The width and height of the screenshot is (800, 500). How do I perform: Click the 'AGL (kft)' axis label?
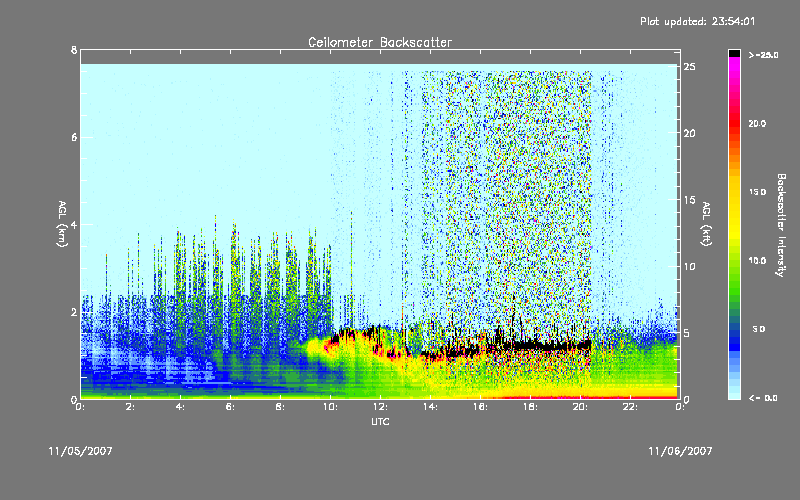coord(706,224)
